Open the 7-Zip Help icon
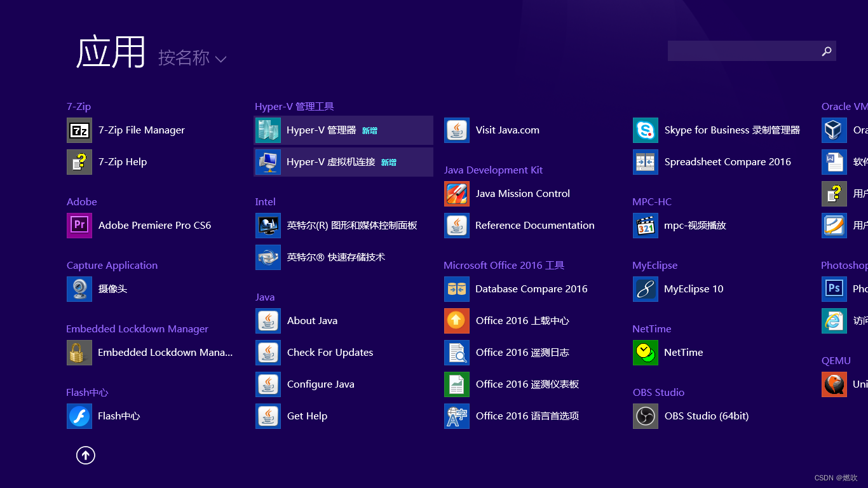The width and height of the screenshot is (868, 488). click(79, 162)
